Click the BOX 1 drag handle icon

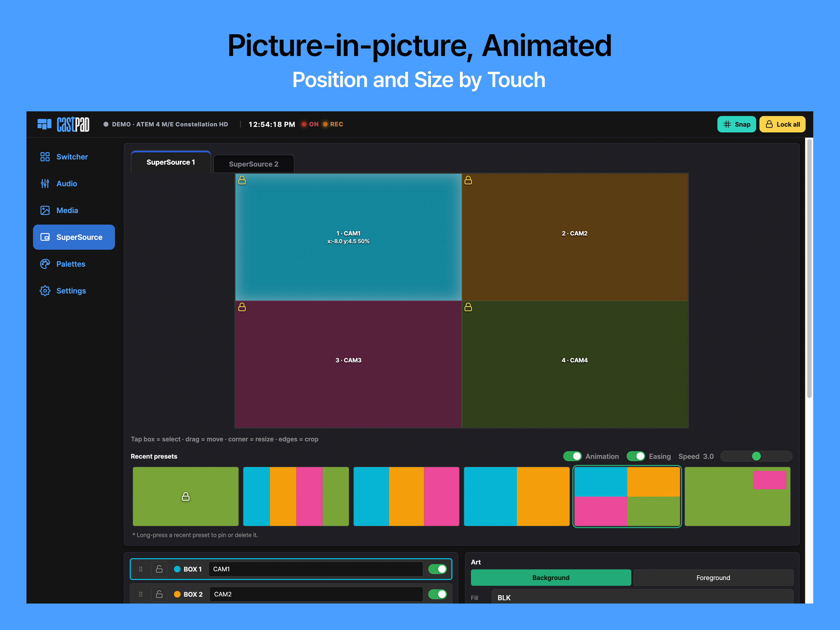click(141, 569)
